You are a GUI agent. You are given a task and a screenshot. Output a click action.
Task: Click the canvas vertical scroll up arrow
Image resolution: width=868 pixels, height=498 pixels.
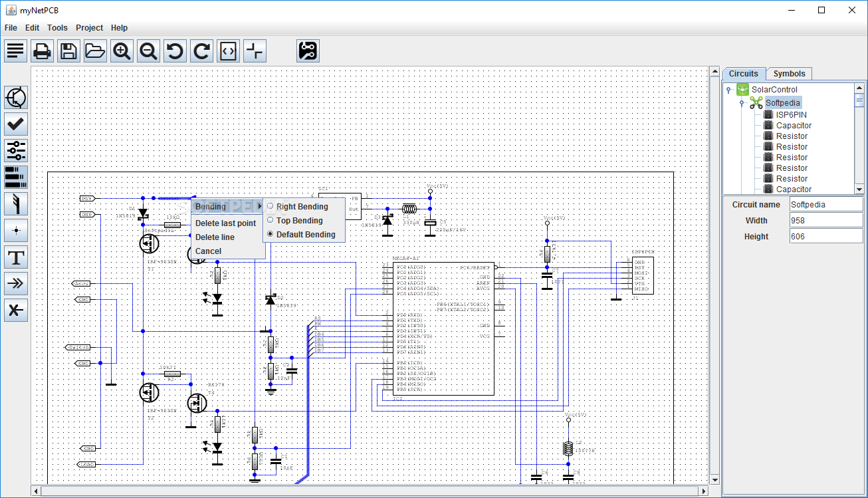(x=714, y=71)
